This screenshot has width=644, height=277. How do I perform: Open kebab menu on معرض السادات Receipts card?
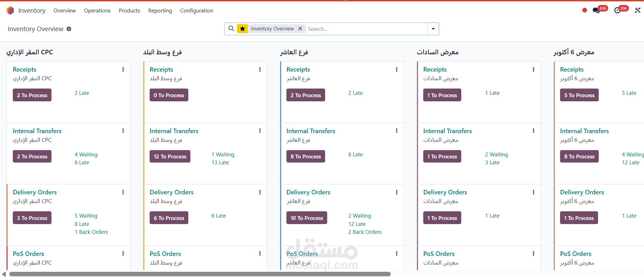(x=533, y=70)
